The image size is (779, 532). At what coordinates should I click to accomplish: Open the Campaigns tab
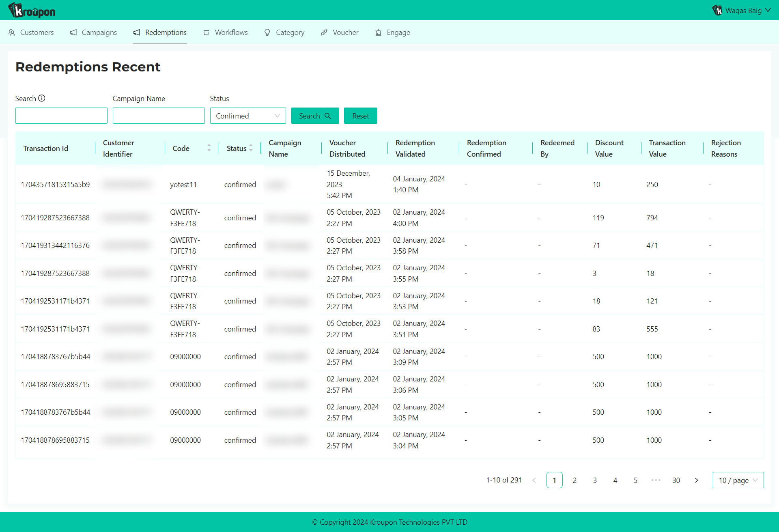93,32
